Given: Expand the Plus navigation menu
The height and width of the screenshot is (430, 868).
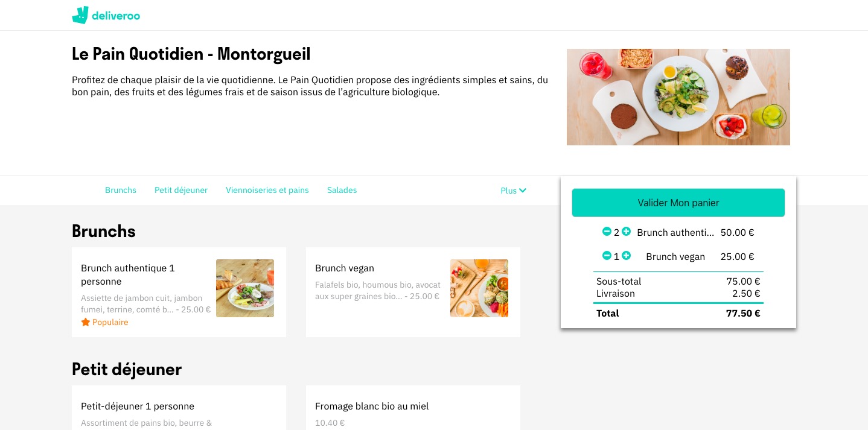Looking at the screenshot, I should click(x=513, y=191).
